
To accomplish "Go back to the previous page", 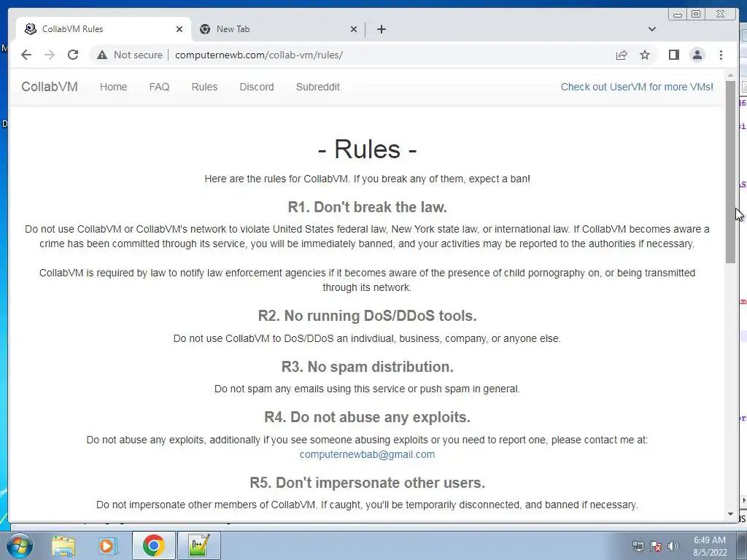I will (x=26, y=55).
